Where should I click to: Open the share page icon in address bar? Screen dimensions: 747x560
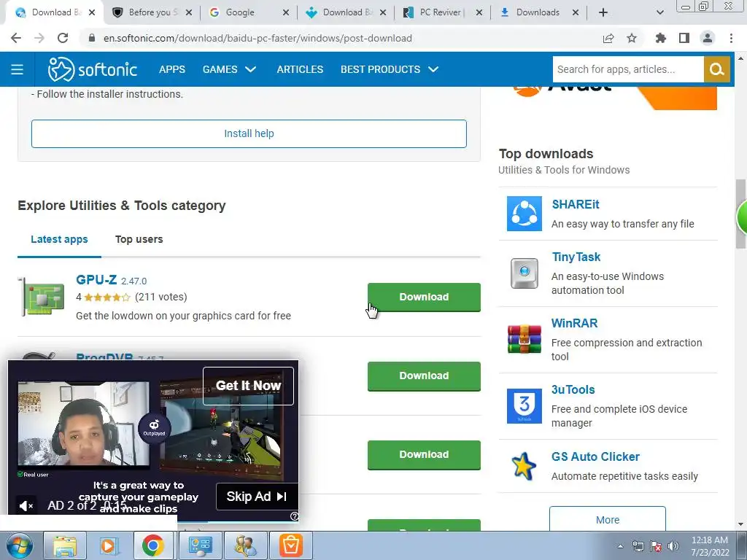click(x=608, y=38)
